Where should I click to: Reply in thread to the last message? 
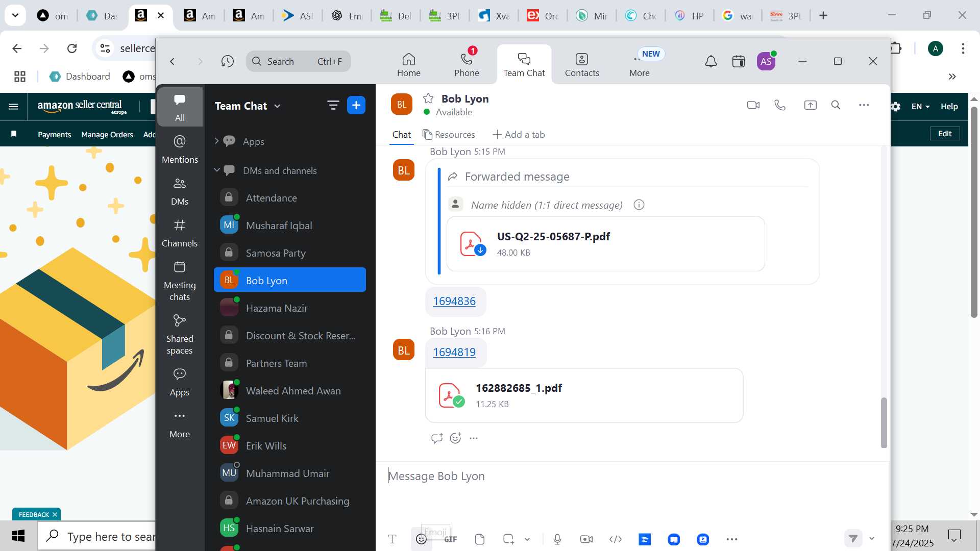pyautogui.click(x=436, y=438)
